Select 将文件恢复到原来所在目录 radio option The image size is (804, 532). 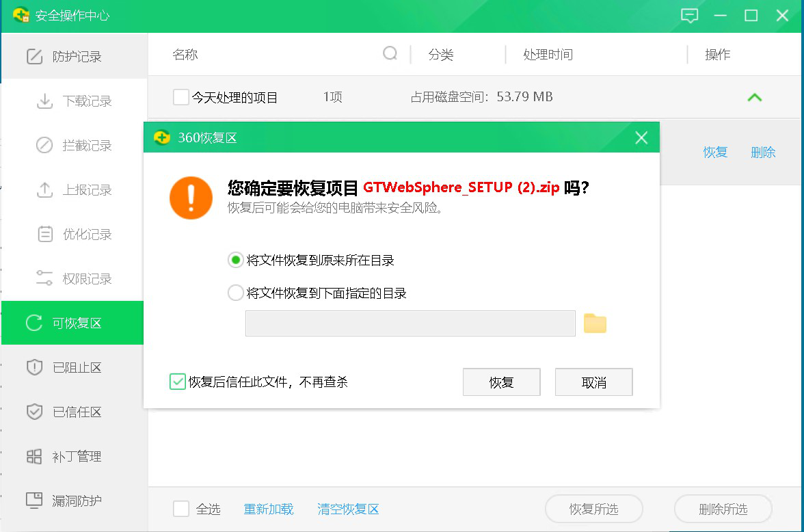pyautogui.click(x=236, y=261)
